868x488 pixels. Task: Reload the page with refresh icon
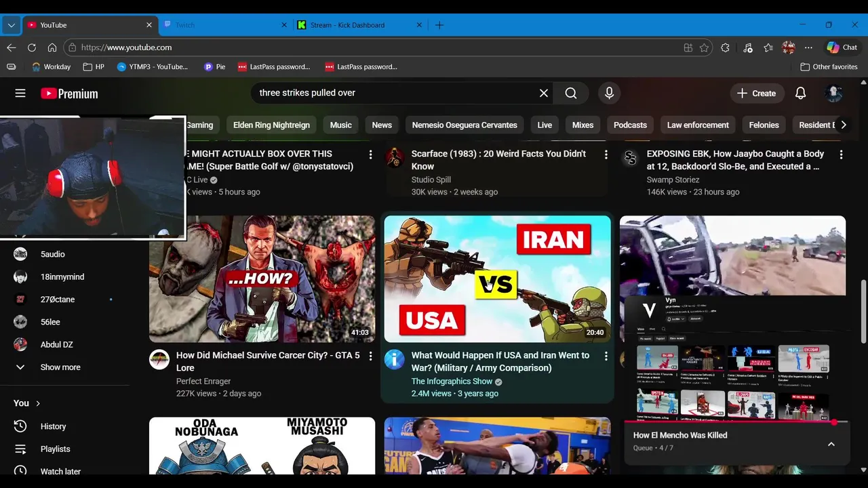(31, 47)
